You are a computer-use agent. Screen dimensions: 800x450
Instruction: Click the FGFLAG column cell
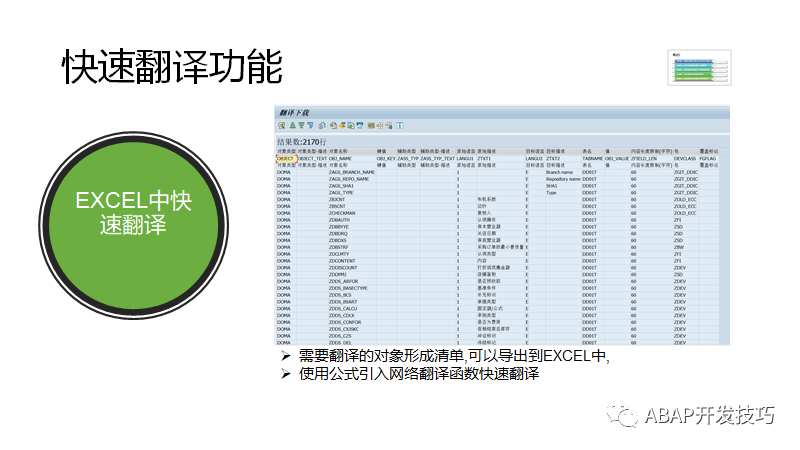pyautogui.click(x=709, y=159)
